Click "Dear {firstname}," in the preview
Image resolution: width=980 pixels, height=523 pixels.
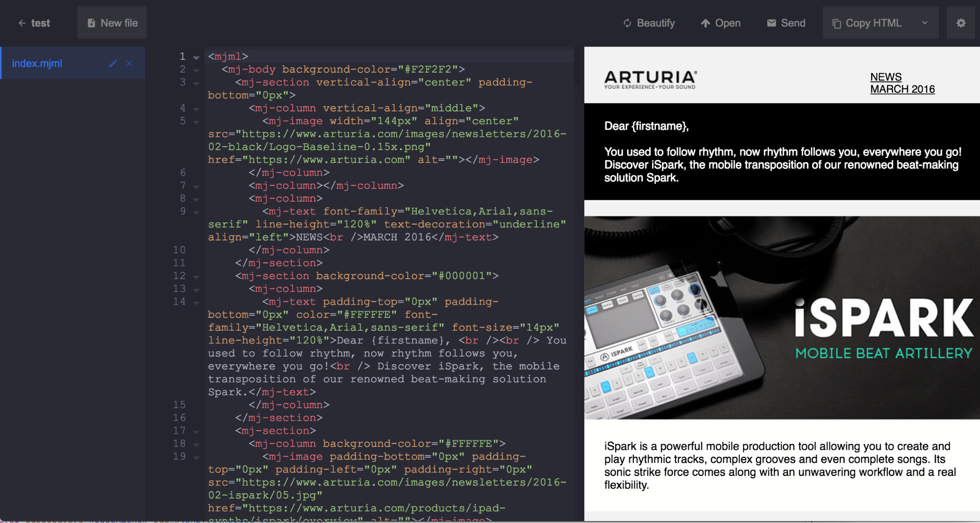pyautogui.click(x=646, y=126)
